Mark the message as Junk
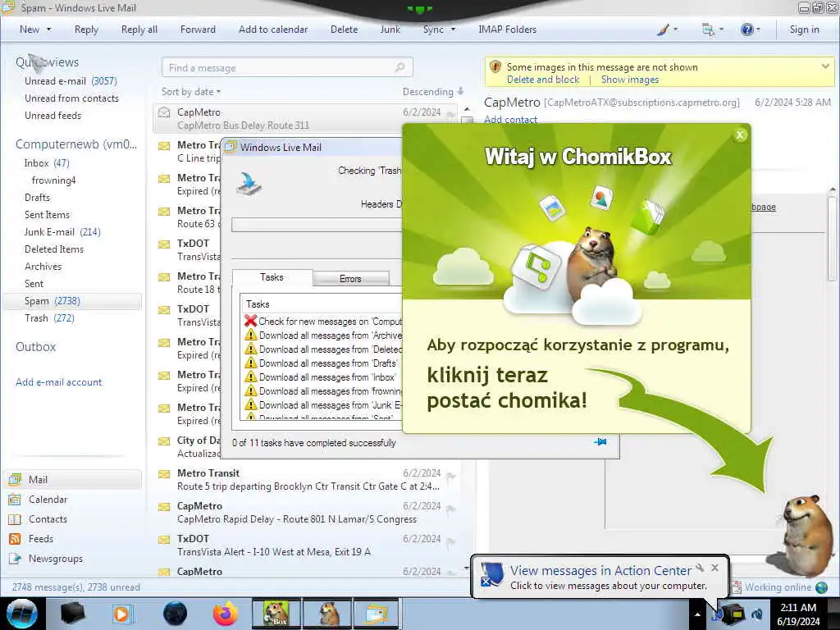The image size is (840, 630). pos(390,30)
